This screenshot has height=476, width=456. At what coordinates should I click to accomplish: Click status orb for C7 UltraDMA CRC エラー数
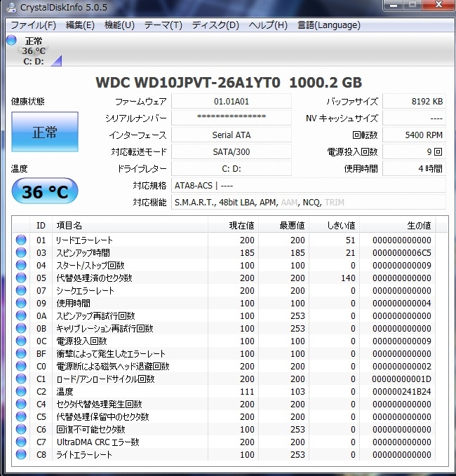pyautogui.click(x=21, y=442)
